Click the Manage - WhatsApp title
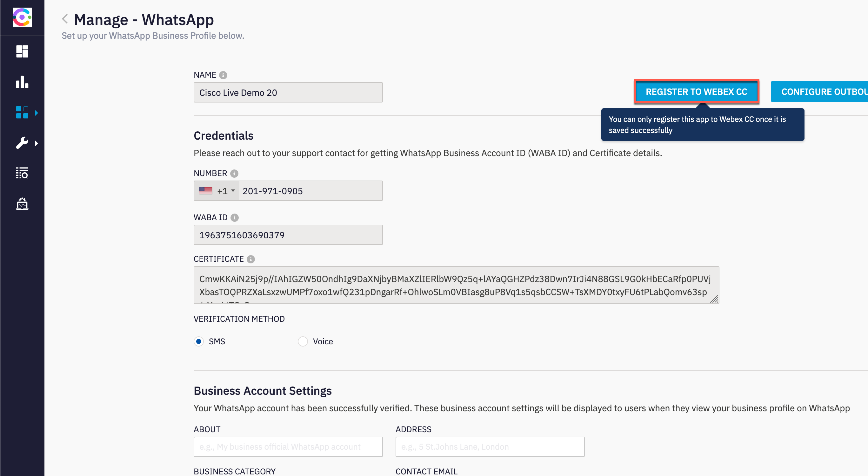This screenshot has height=476, width=868. (144, 20)
